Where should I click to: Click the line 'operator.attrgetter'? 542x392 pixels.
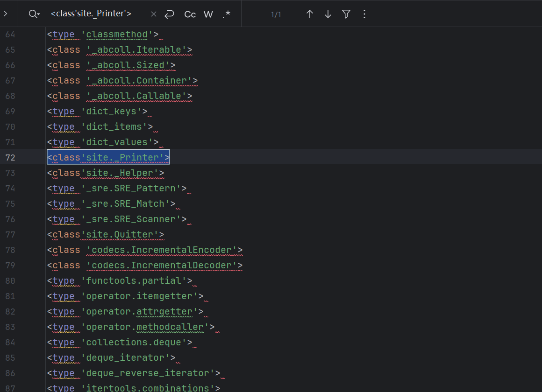point(125,311)
